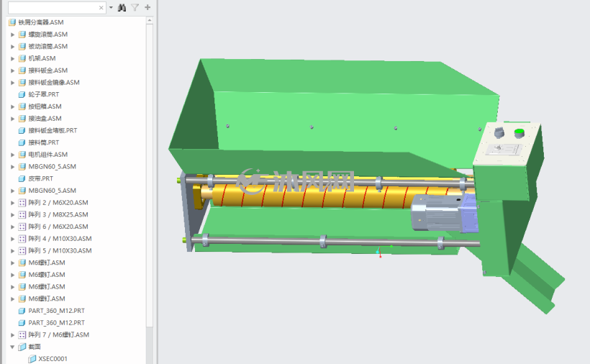
Task: Click the 接料筒.PRT part icon
Action: pos(22,142)
